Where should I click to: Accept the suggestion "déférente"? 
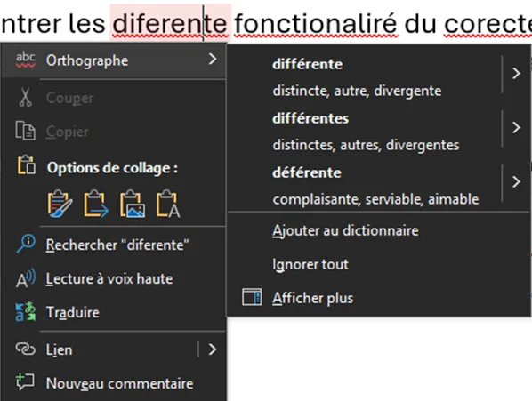pos(307,172)
